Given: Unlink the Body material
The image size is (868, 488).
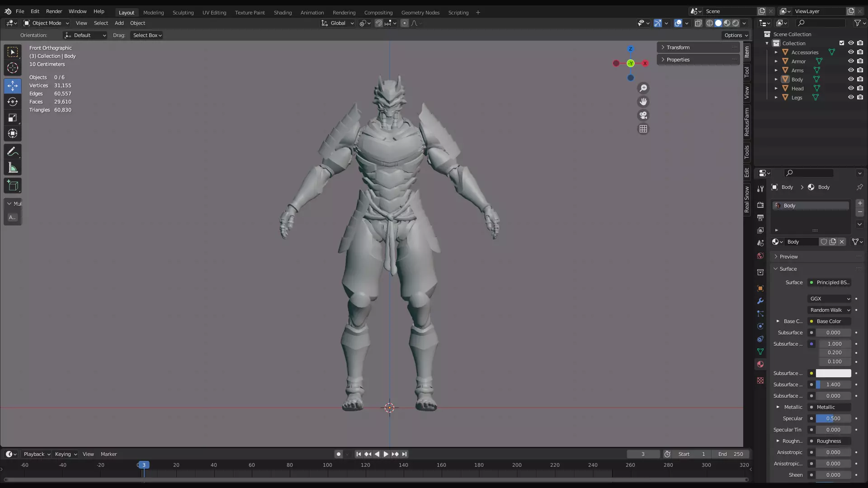Looking at the screenshot, I should 842,242.
